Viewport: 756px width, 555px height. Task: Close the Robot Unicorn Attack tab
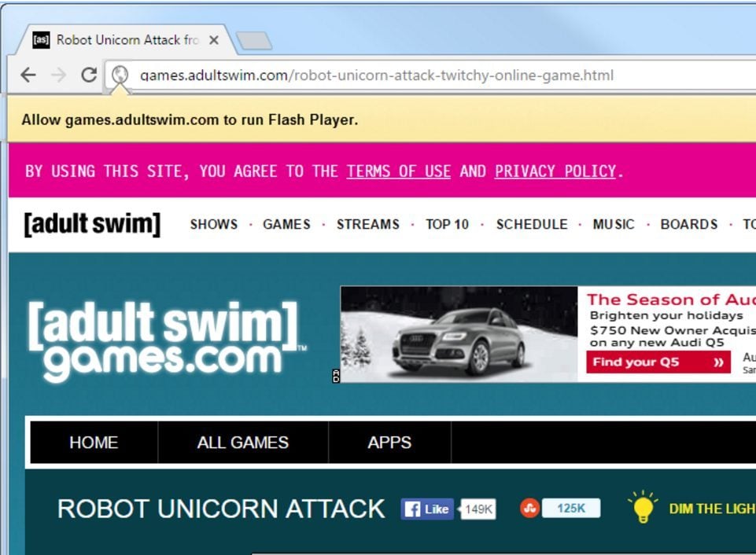pyautogui.click(x=214, y=40)
